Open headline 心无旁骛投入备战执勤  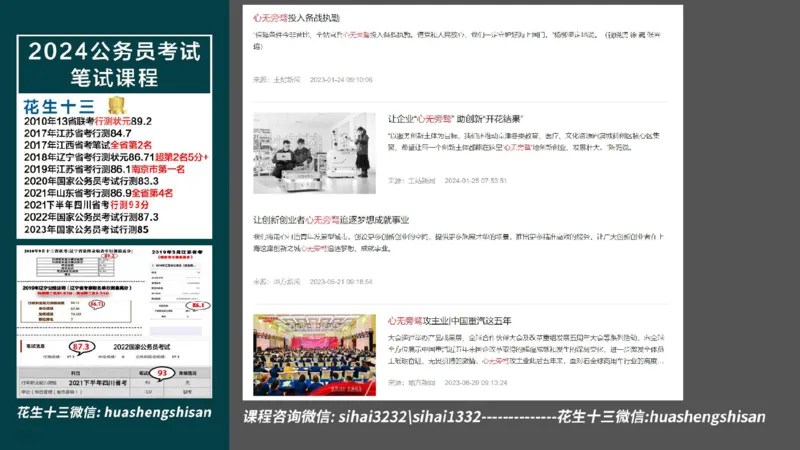(x=296, y=18)
